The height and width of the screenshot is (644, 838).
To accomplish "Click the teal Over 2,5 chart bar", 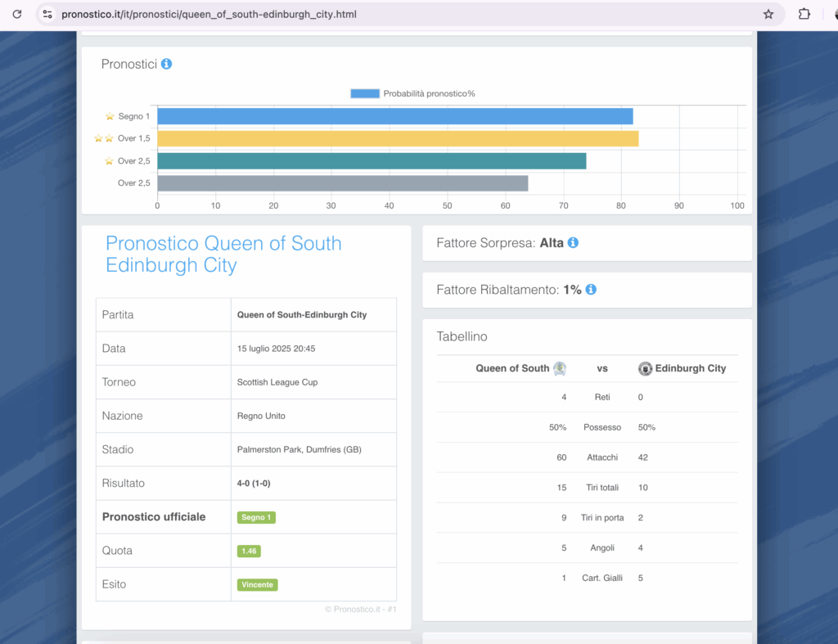I will click(372, 161).
